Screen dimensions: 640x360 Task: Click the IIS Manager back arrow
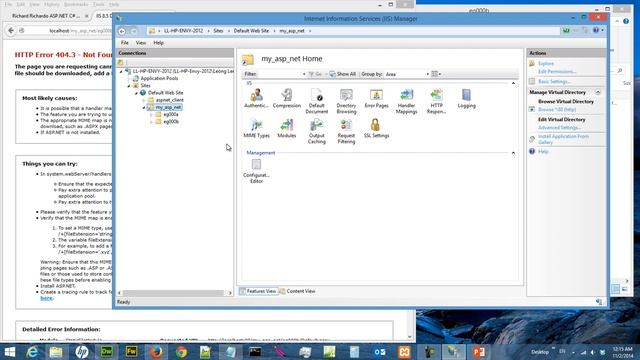(122, 31)
